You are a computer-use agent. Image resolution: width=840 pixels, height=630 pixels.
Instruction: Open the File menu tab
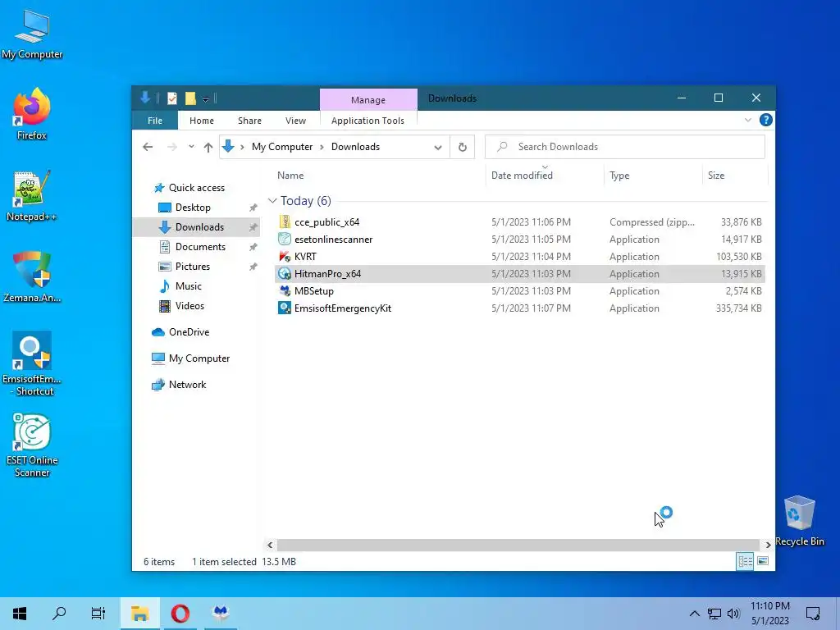click(x=155, y=121)
